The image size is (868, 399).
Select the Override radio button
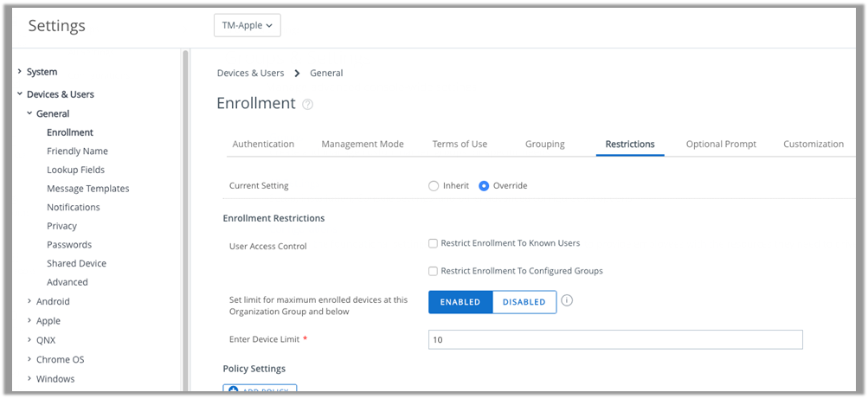click(x=484, y=186)
